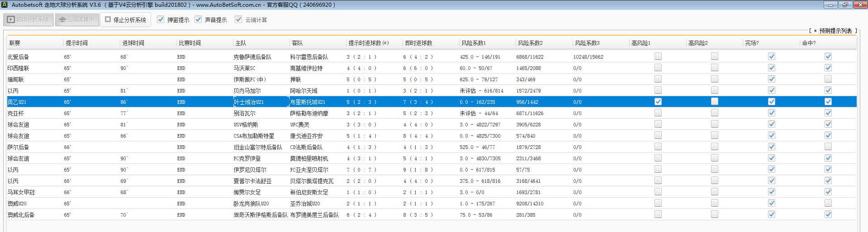Toggle the 声音提示 sound alert checkbox
The width and height of the screenshot is (868, 232).
198,19
